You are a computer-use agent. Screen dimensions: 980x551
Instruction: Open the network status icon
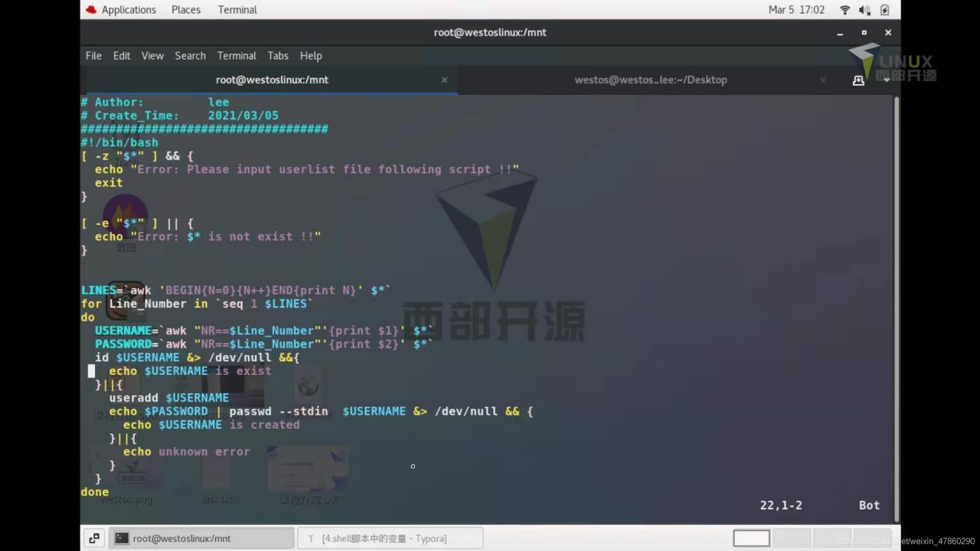[x=845, y=10]
